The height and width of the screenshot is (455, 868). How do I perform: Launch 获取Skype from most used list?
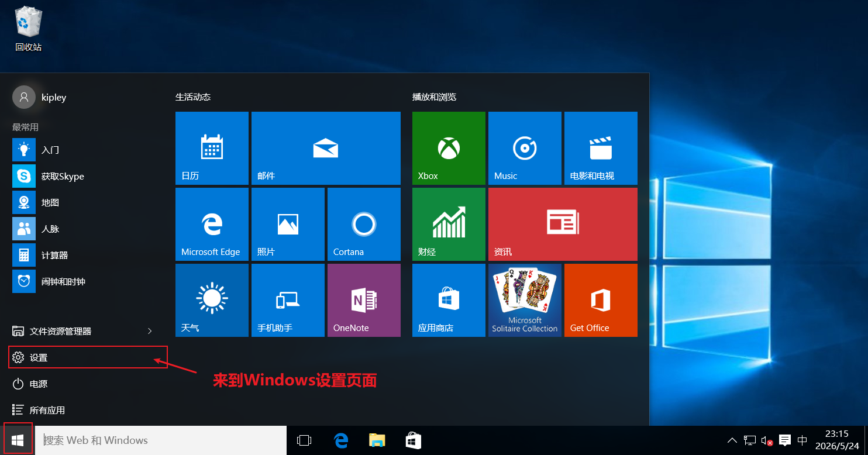[x=82, y=176]
